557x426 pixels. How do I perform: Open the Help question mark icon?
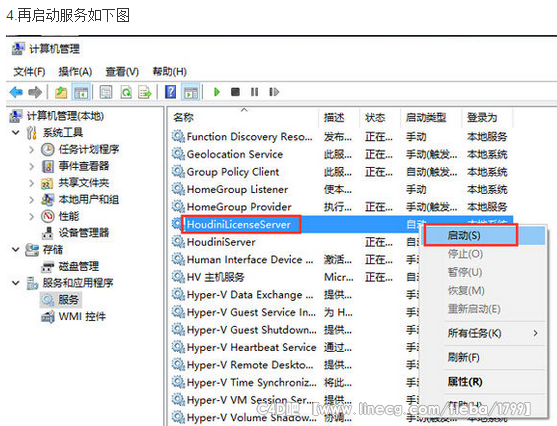tap(171, 92)
